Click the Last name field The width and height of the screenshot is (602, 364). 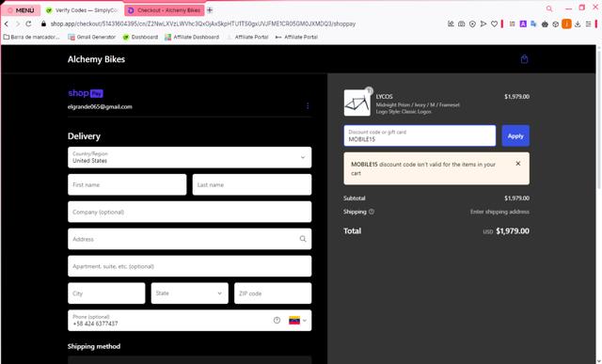click(252, 184)
